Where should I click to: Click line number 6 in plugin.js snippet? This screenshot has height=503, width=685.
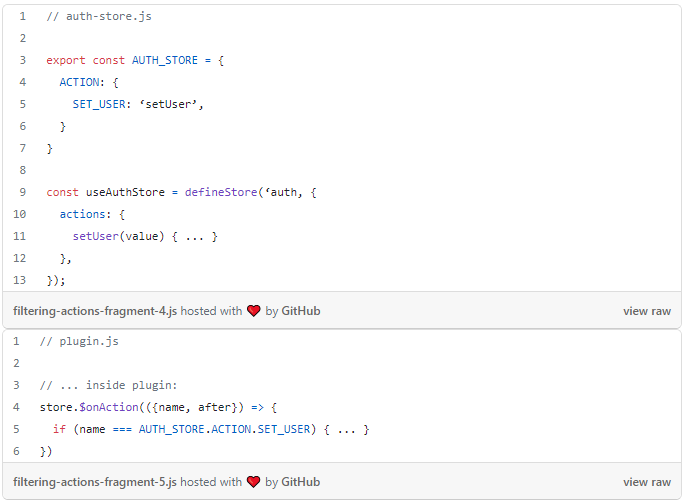click(x=16, y=451)
